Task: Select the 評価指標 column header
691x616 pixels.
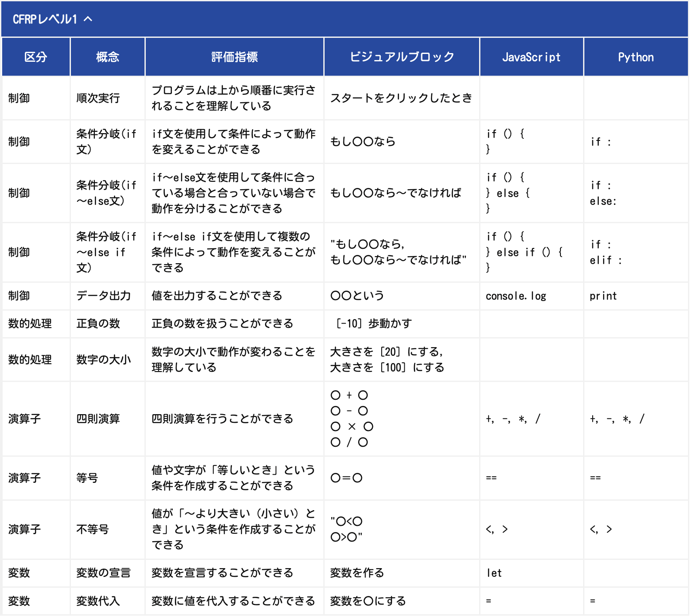Action: [234, 57]
